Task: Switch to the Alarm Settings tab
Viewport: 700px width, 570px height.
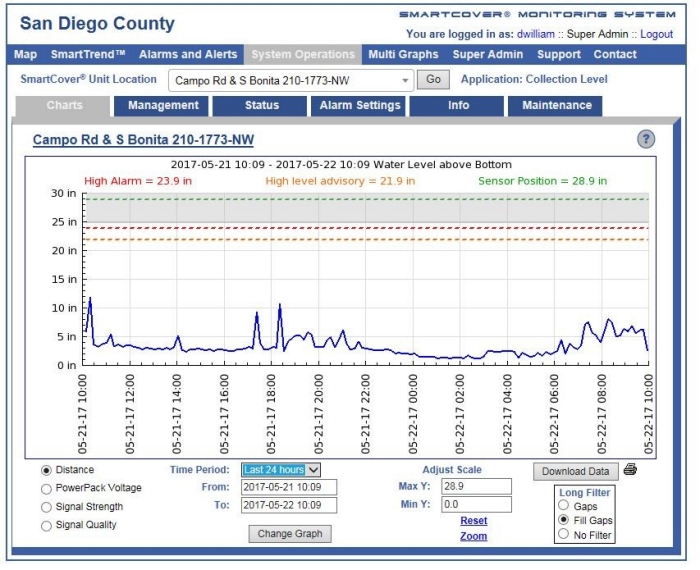Action: tap(360, 105)
